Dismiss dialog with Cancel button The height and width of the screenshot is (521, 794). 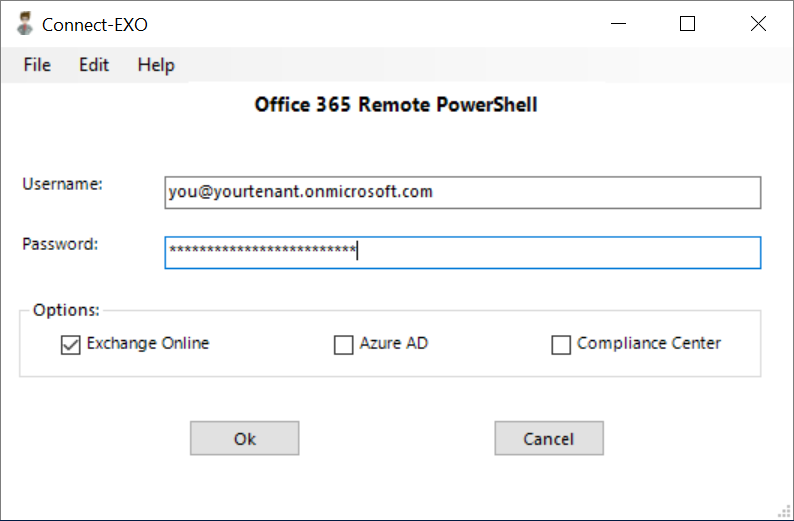pyautogui.click(x=549, y=438)
